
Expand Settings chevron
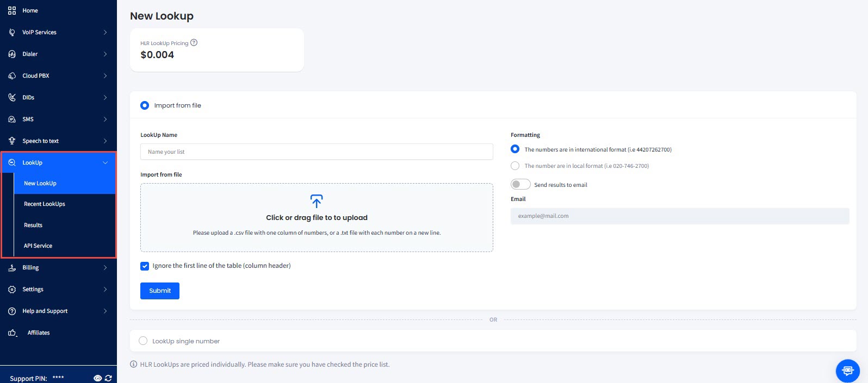(x=105, y=289)
